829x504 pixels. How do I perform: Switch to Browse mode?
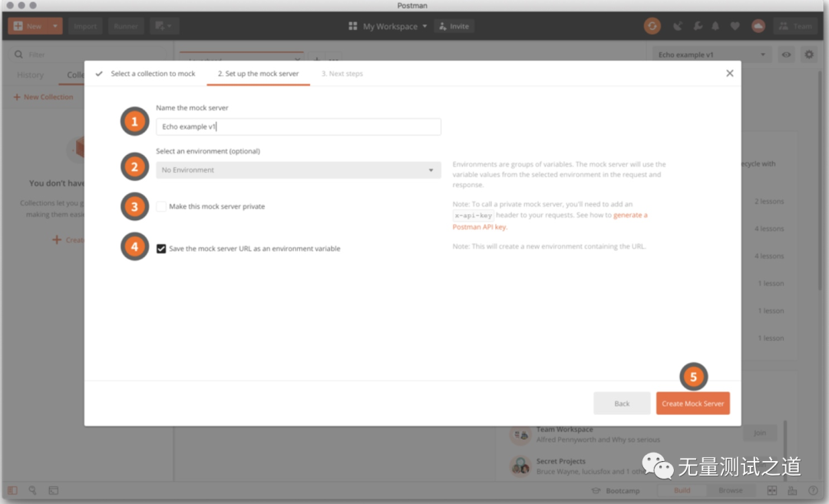click(x=731, y=490)
